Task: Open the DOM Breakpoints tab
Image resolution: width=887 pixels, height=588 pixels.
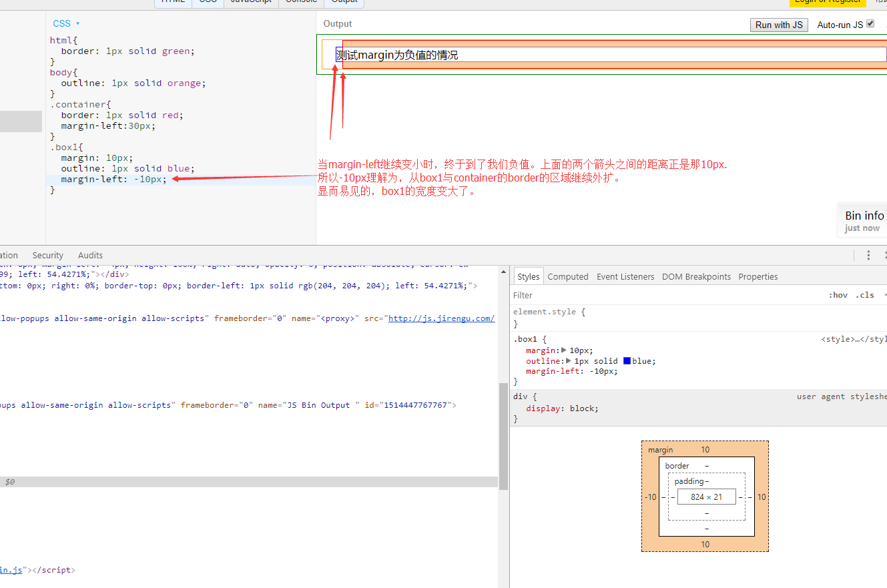Action: [696, 276]
